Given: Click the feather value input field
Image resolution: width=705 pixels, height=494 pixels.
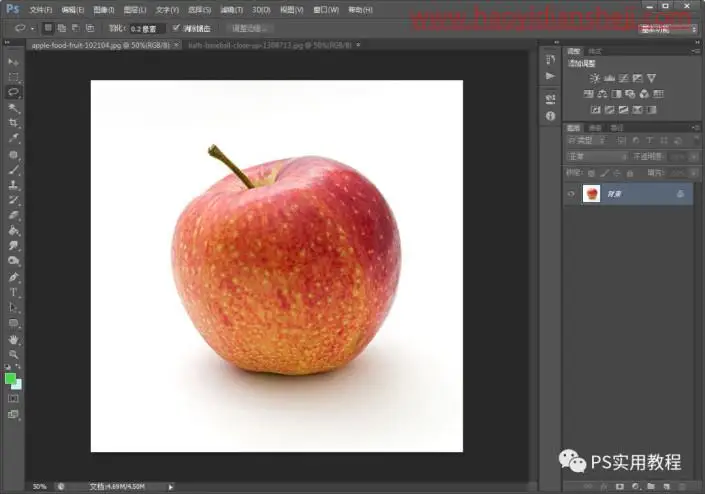Looking at the screenshot, I should pos(147,28).
